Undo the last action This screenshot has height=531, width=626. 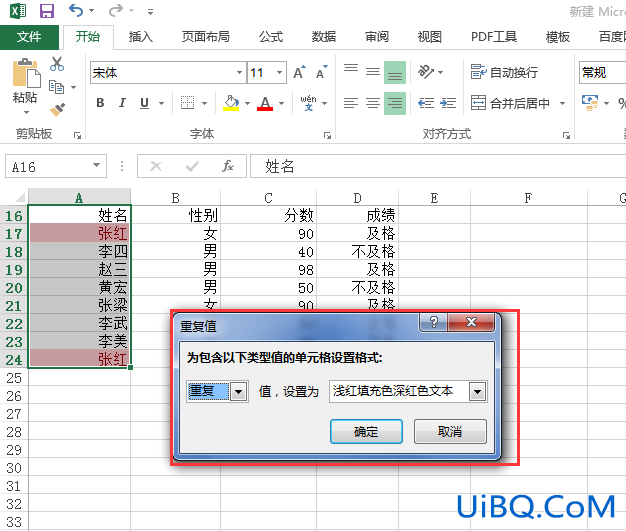(76, 10)
